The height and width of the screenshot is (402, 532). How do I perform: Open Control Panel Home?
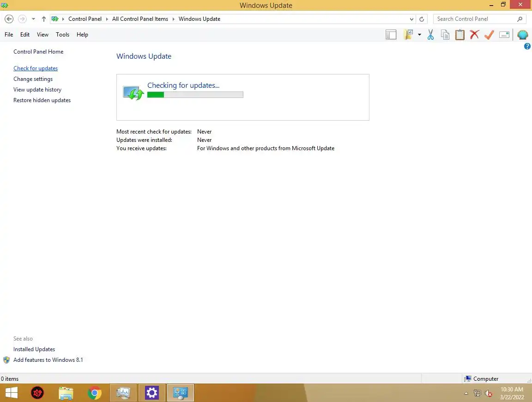[38, 52]
